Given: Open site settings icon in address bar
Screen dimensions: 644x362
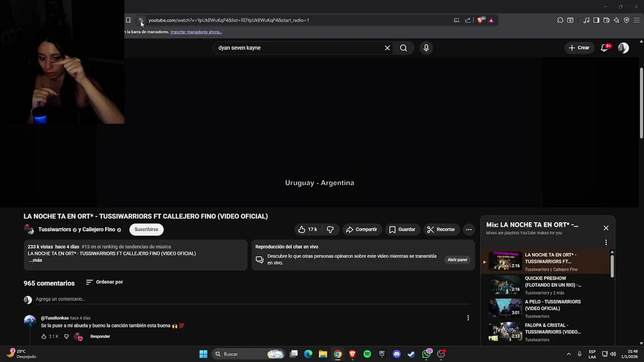Looking at the screenshot, I should pyautogui.click(x=141, y=20).
